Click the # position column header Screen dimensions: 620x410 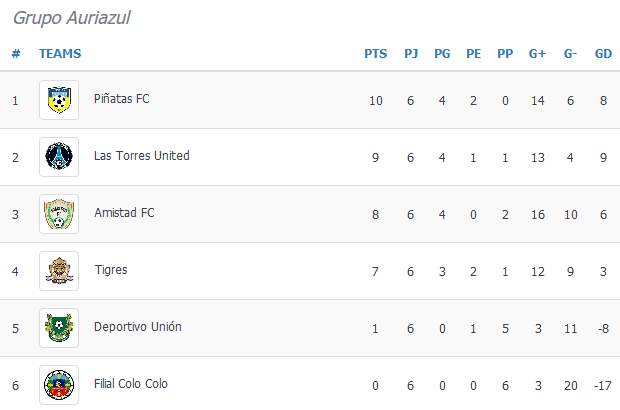coord(16,53)
